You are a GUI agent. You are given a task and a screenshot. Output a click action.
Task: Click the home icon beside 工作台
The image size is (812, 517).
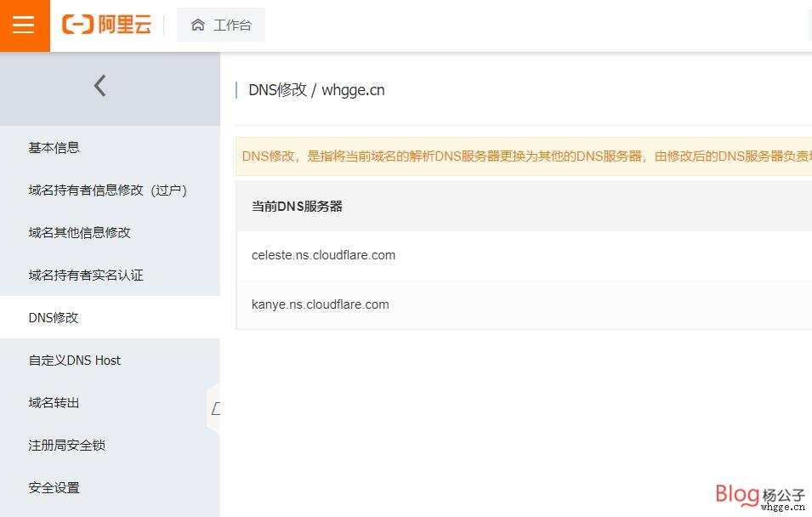coord(198,26)
